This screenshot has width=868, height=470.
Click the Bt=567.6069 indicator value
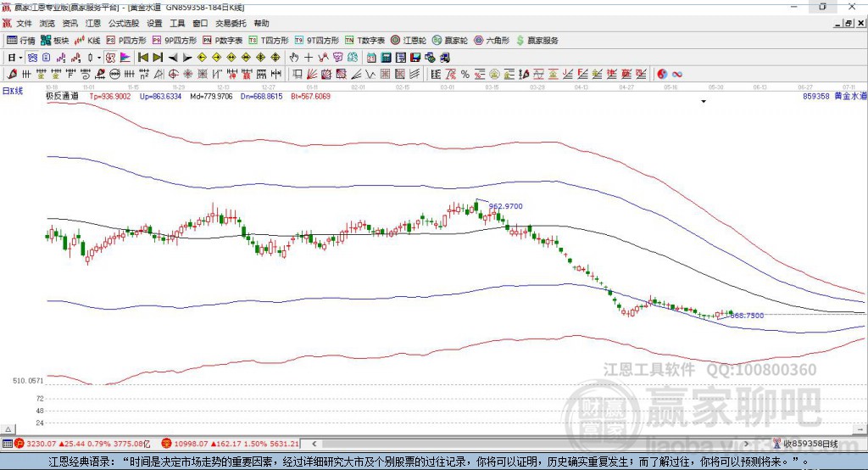pos(310,97)
